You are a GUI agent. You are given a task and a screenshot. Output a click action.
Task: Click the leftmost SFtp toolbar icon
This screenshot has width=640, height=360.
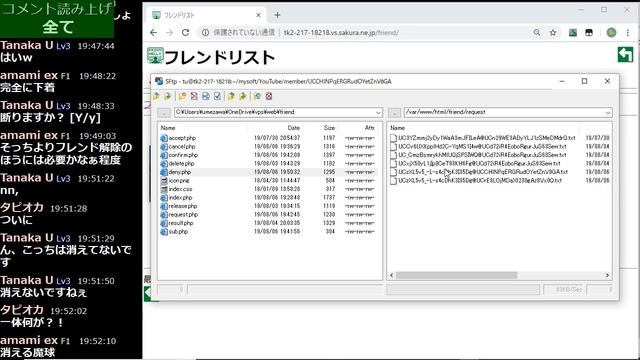[x=156, y=96]
